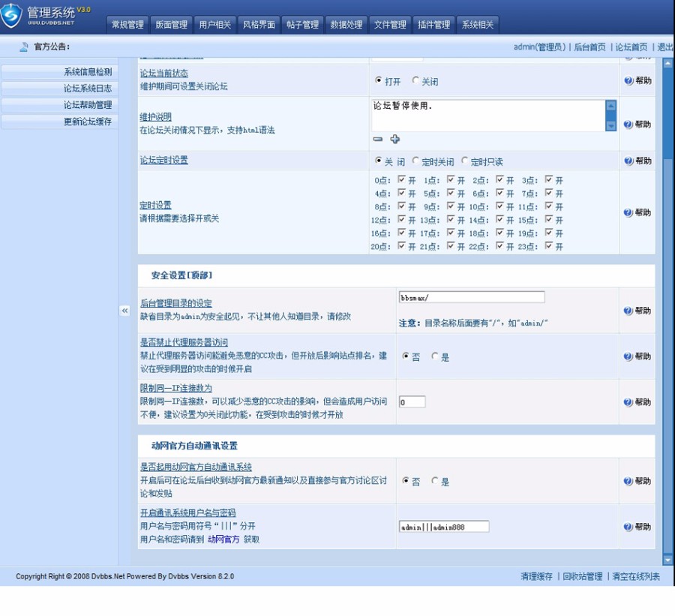Select 定时关闭 timer option
The width and height of the screenshot is (675, 616).
point(415,161)
